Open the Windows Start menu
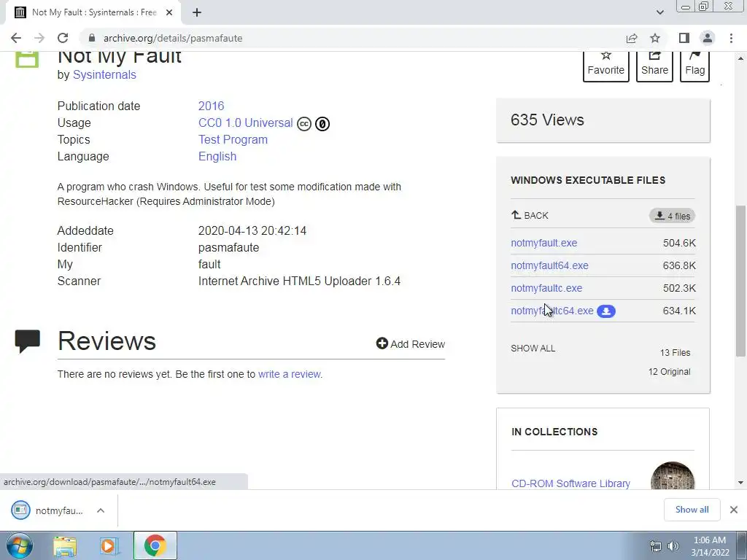747x560 pixels. tap(19, 545)
